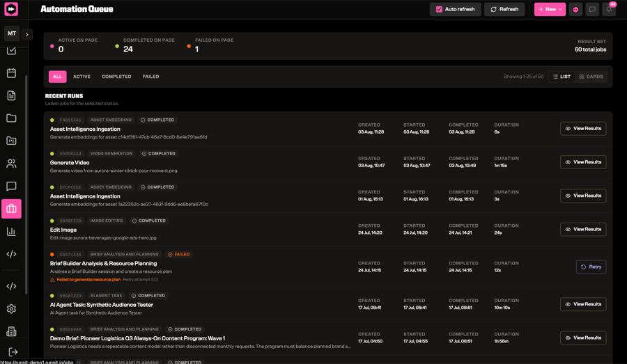Viewport: 627px width, 364px height.
Task: Open the pink robot assistant icon
Action: coord(575,9)
